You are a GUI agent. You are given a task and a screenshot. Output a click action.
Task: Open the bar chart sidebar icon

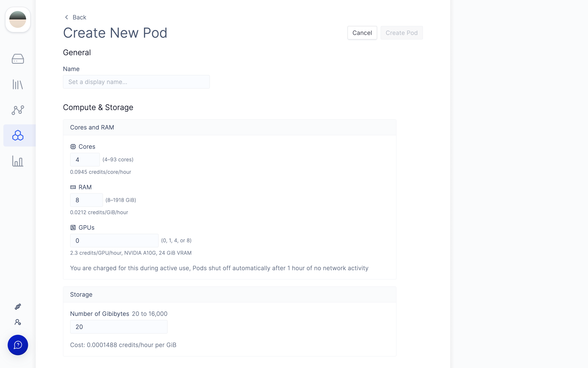[x=18, y=161]
